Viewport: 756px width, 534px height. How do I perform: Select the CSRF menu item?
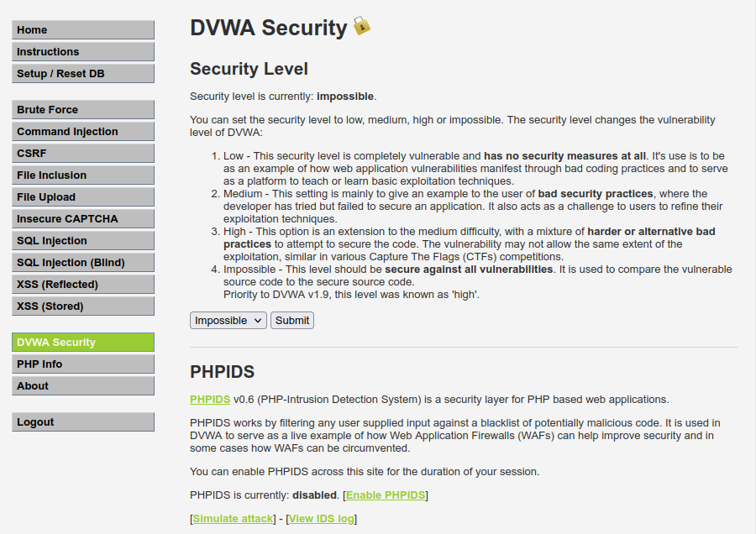pyautogui.click(x=83, y=154)
